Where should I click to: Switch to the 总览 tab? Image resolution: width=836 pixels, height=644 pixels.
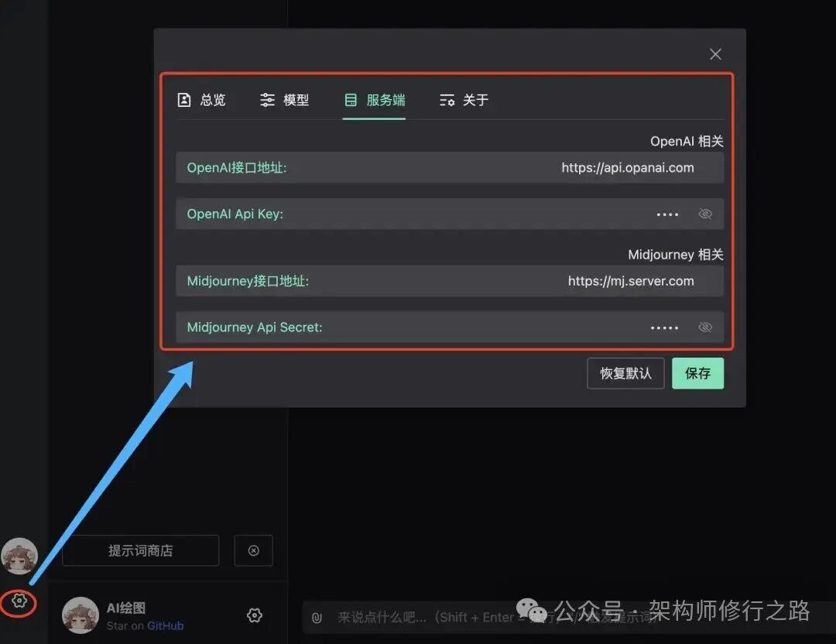[203, 99]
